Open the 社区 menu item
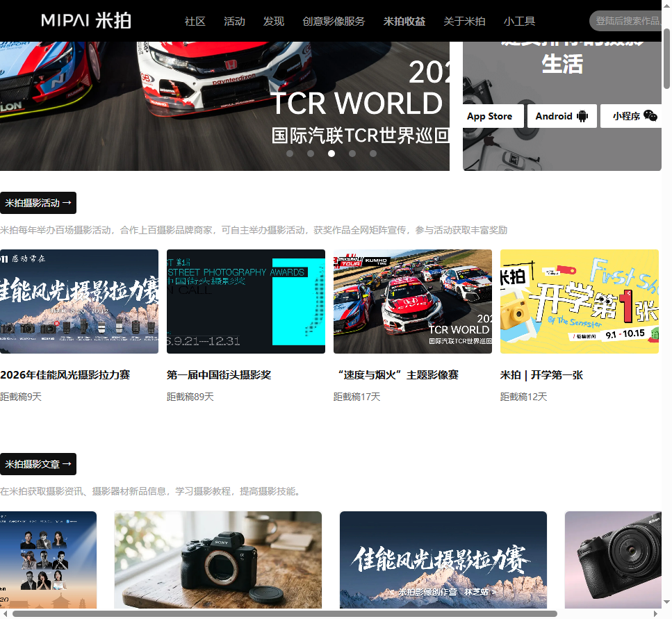Viewport: 672px width, 619px height. point(195,21)
